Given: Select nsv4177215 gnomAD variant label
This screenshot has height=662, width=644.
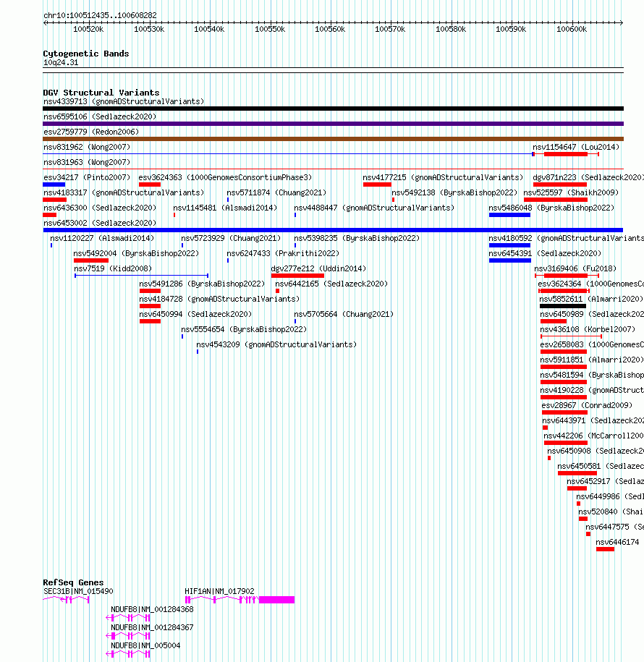Looking at the screenshot, I should point(443,177).
